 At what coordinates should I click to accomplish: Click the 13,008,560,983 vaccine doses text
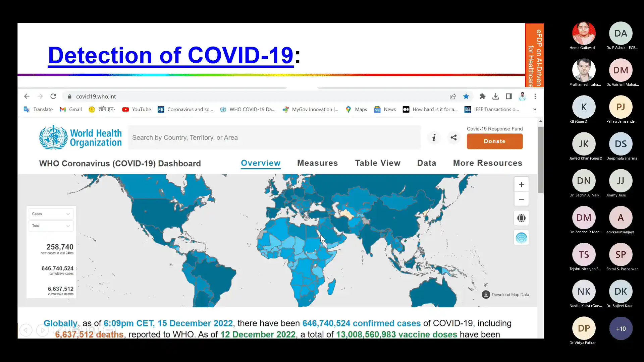(396, 335)
